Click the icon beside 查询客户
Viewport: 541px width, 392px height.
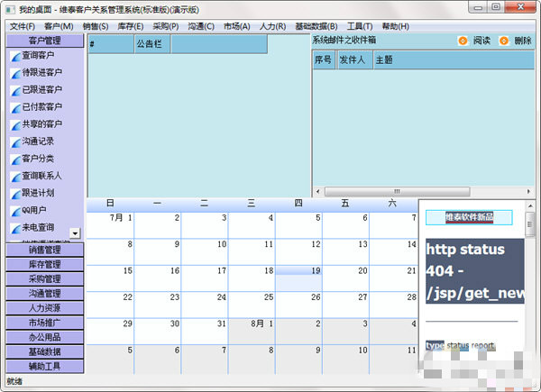(16, 57)
